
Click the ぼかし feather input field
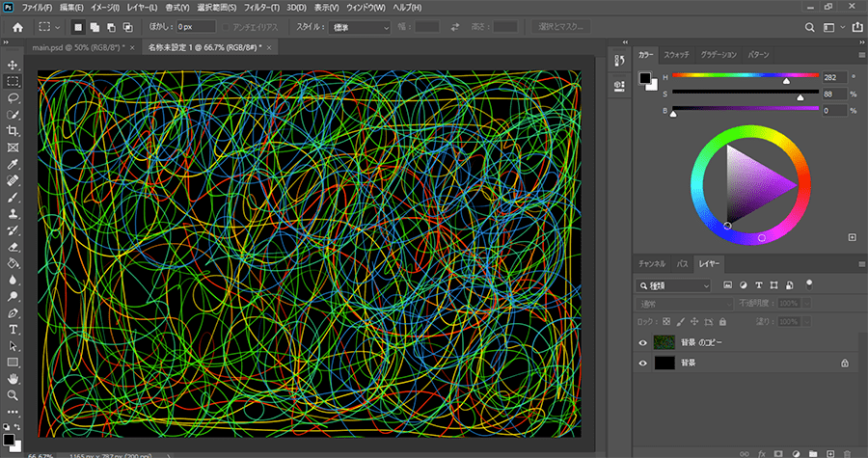[x=196, y=27]
